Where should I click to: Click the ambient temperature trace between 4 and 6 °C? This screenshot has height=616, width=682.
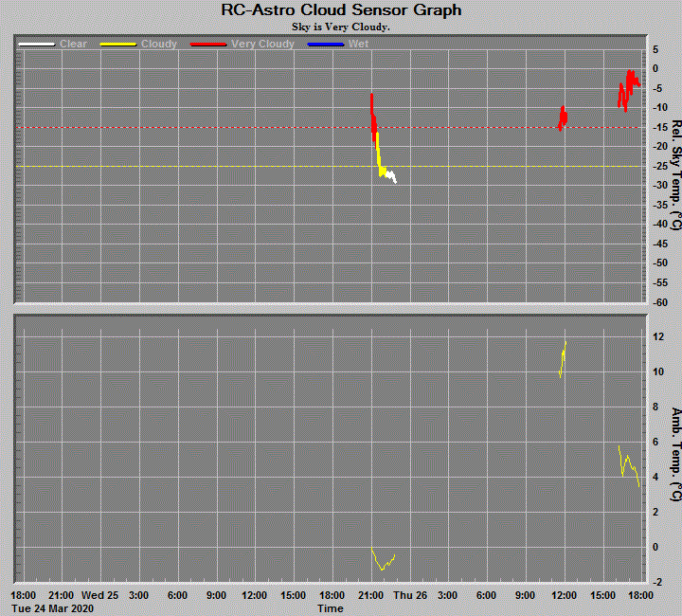(629, 466)
